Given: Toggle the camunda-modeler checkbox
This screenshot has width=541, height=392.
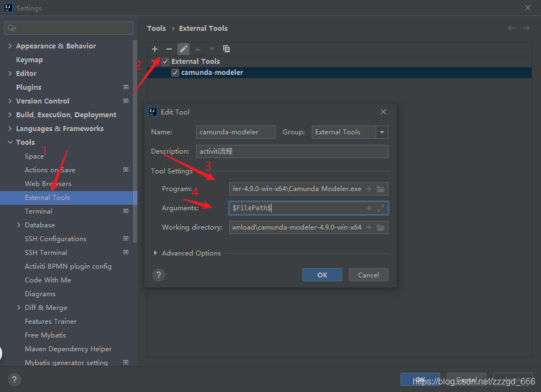Looking at the screenshot, I should pos(175,73).
